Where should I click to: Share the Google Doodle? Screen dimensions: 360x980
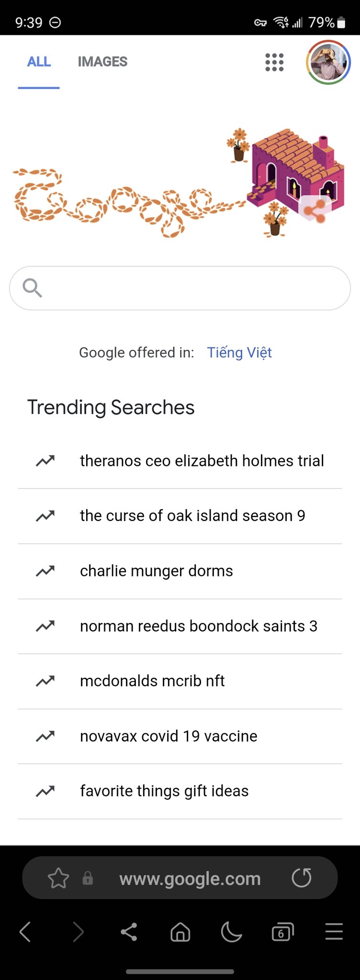click(x=315, y=209)
